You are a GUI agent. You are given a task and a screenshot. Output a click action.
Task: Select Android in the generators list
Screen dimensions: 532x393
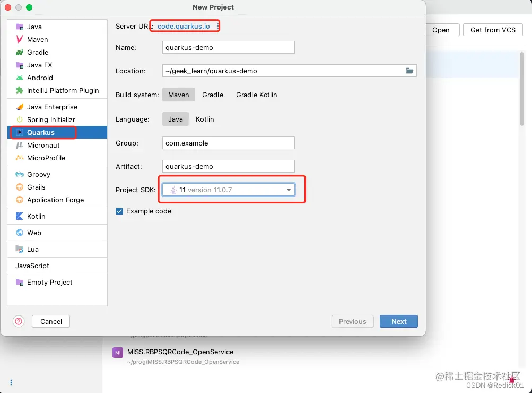[57, 78]
